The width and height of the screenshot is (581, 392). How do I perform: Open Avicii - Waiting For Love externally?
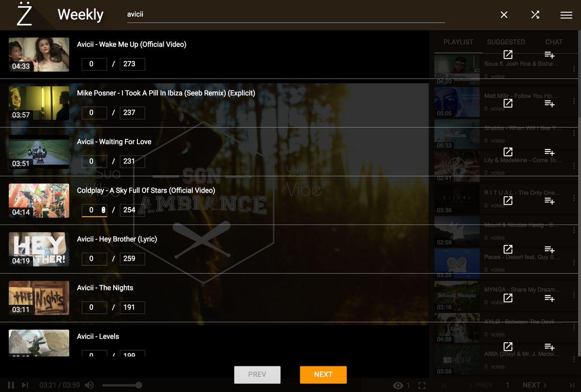[508, 152]
